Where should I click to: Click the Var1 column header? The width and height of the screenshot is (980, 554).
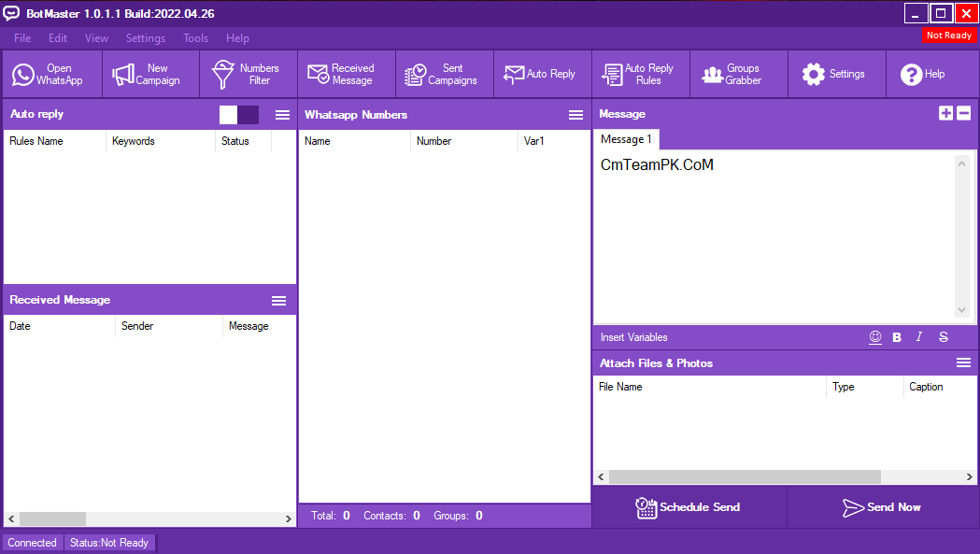(554, 141)
